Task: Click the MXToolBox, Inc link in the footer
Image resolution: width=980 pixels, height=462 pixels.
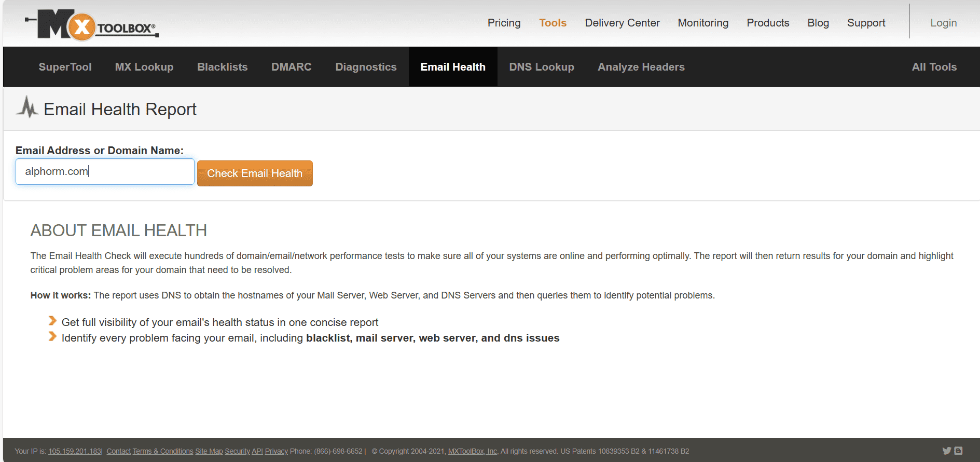Action: pos(473,451)
